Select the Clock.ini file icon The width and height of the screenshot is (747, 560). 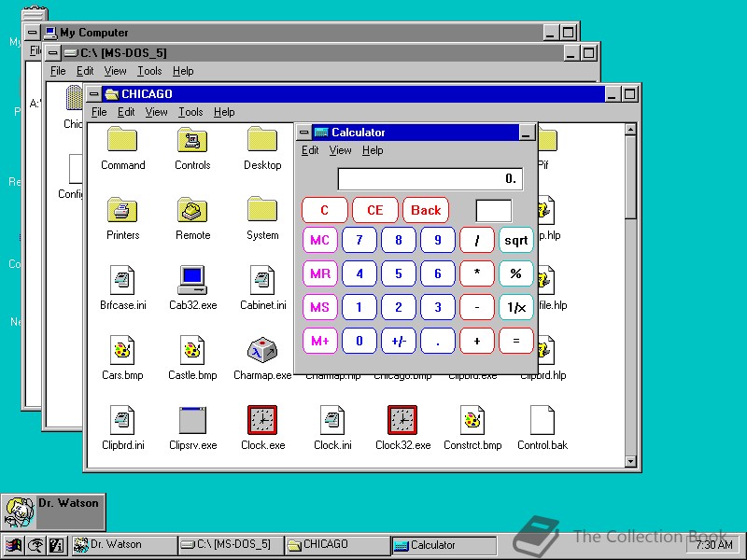[332, 419]
